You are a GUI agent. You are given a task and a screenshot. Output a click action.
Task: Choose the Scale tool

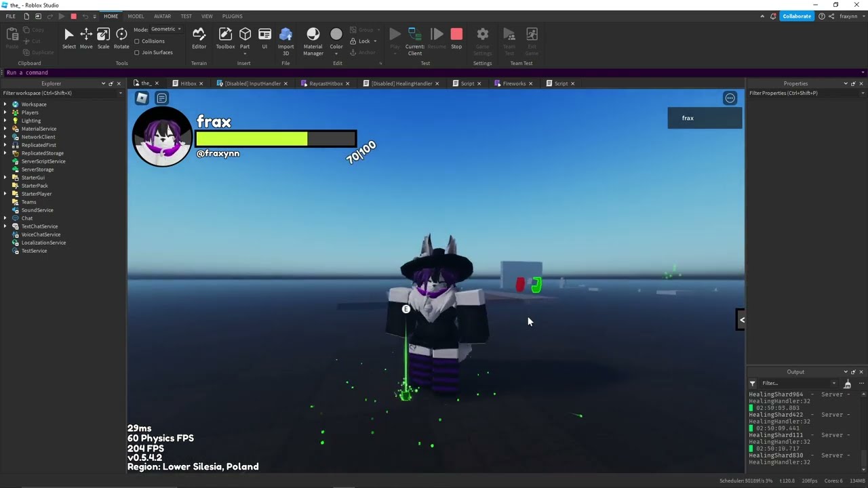(x=103, y=39)
